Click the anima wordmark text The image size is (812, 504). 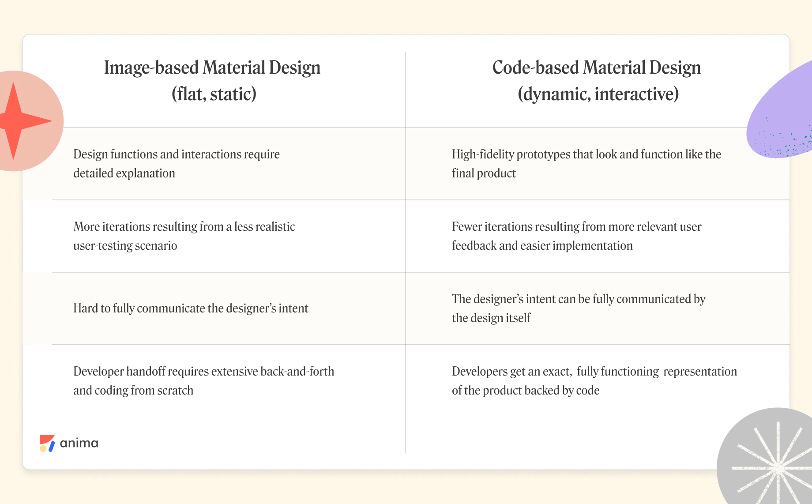[x=79, y=443]
